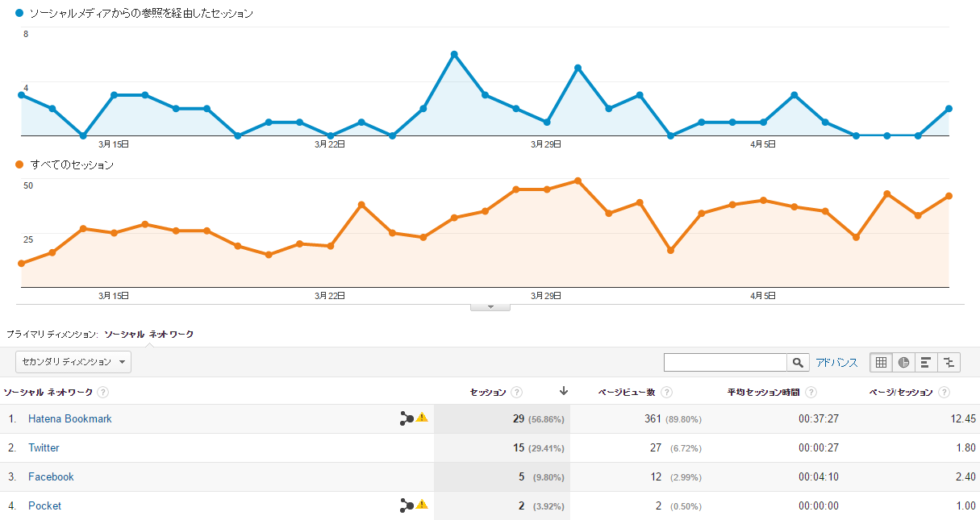Screen dimensions: 980x520
Task: Click the table search input field
Action: (725, 363)
